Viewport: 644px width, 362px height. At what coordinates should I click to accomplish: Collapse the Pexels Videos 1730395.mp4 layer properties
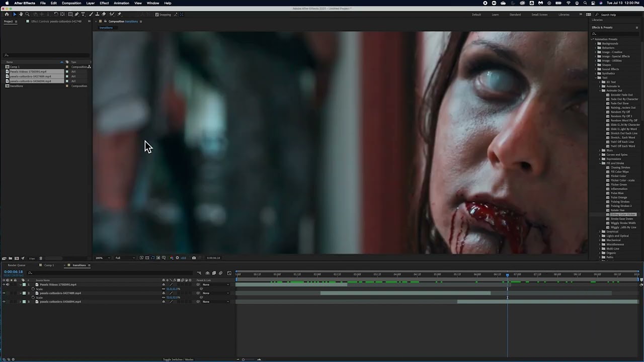(21, 285)
